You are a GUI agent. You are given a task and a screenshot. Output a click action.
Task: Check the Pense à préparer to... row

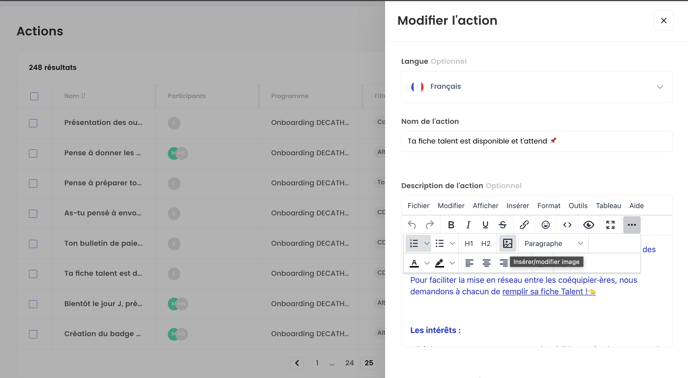33,183
